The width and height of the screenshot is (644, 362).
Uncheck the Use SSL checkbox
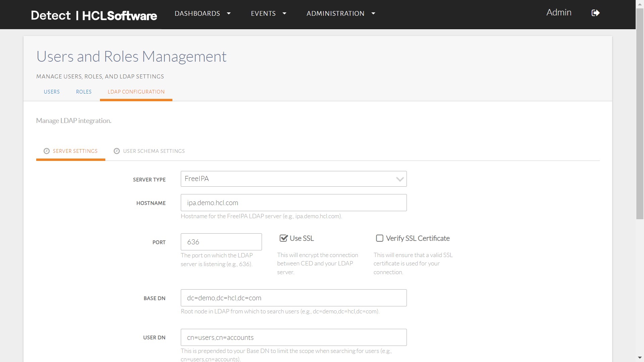(x=284, y=238)
